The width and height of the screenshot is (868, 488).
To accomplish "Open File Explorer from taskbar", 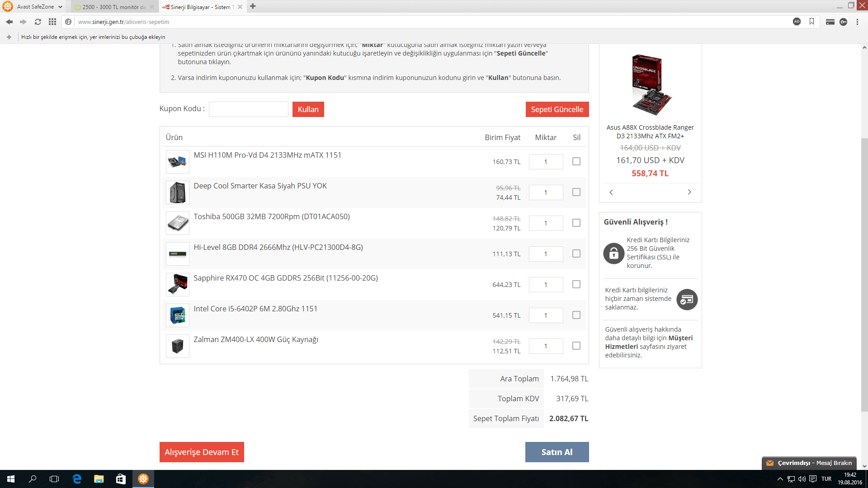I will coord(99,479).
